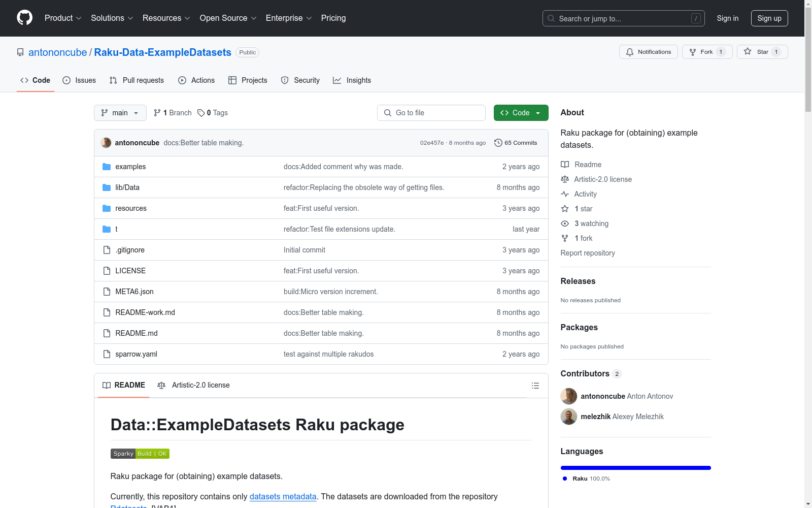Open the GitHub homepage logo
The height and width of the screenshot is (508, 812).
click(x=24, y=18)
